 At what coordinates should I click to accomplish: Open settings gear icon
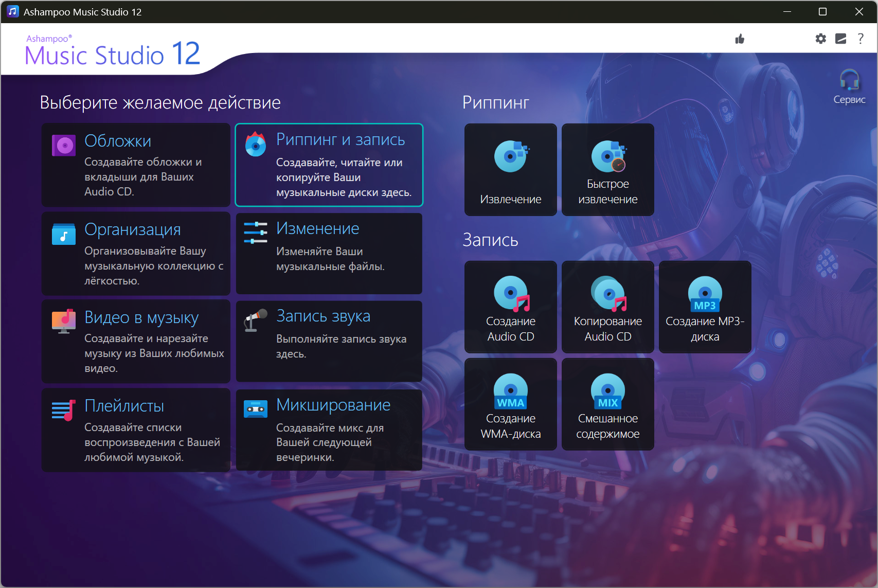(x=821, y=39)
